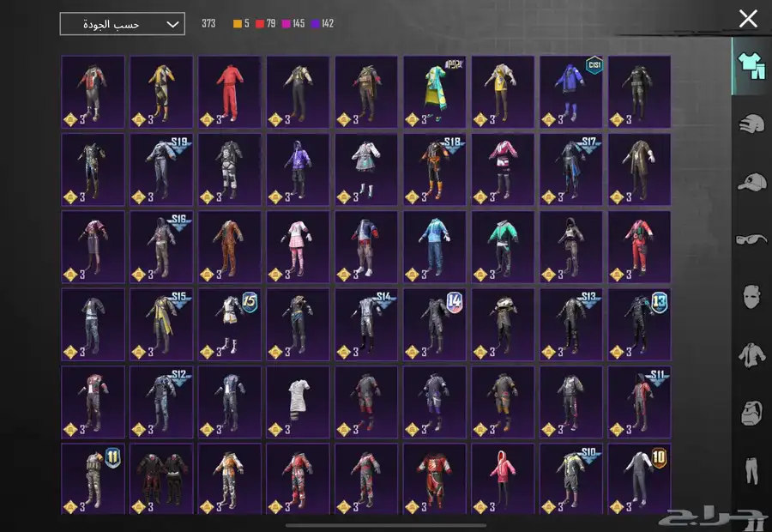Select the white dress outfit

click(298, 402)
